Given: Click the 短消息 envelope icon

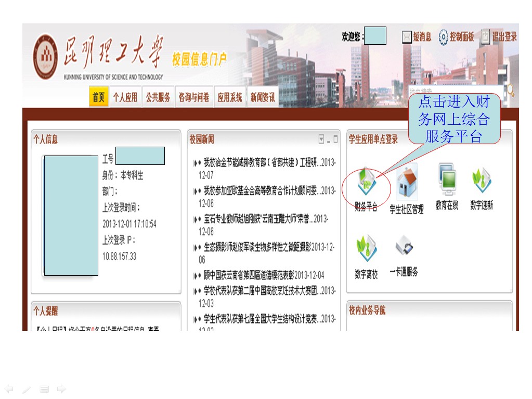Looking at the screenshot, I should [x=407, y=37].
